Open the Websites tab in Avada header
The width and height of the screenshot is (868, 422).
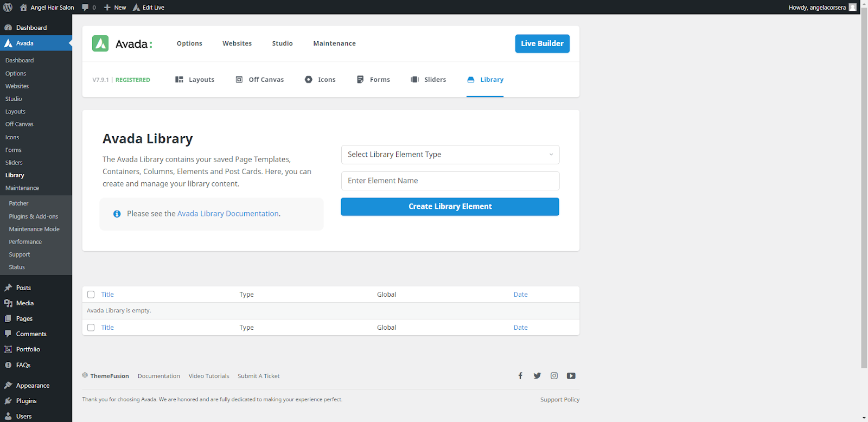(237, 43)
